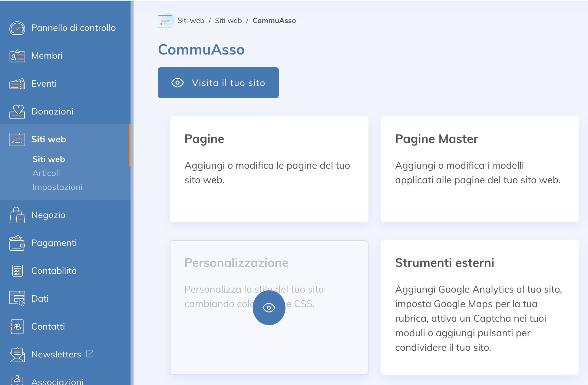Select the active Siti web submenu entry
The image size is (588, 385).
pos(48,159)
